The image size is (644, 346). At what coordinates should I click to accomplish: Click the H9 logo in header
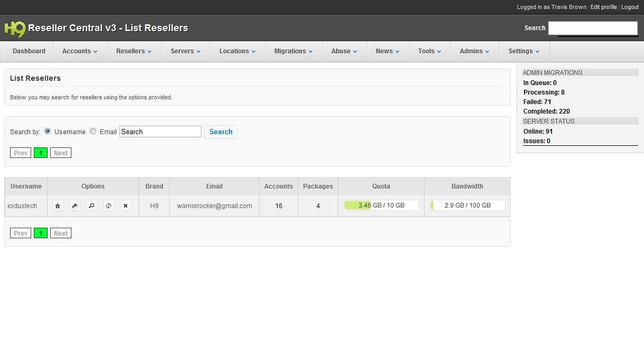[14, 29]
